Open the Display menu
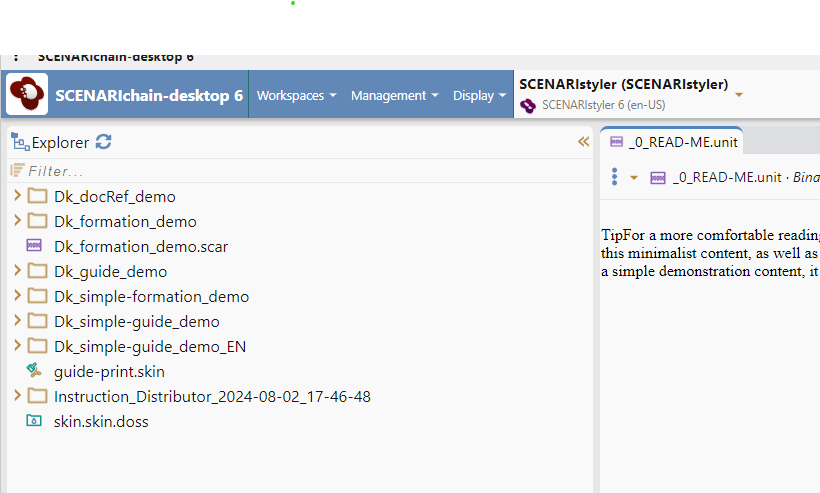This screenshot has height=493, width=820. (479, 95)
